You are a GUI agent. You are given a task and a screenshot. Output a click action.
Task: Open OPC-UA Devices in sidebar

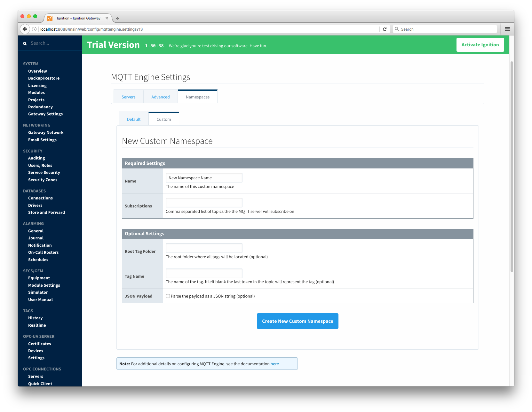(36, 351)
